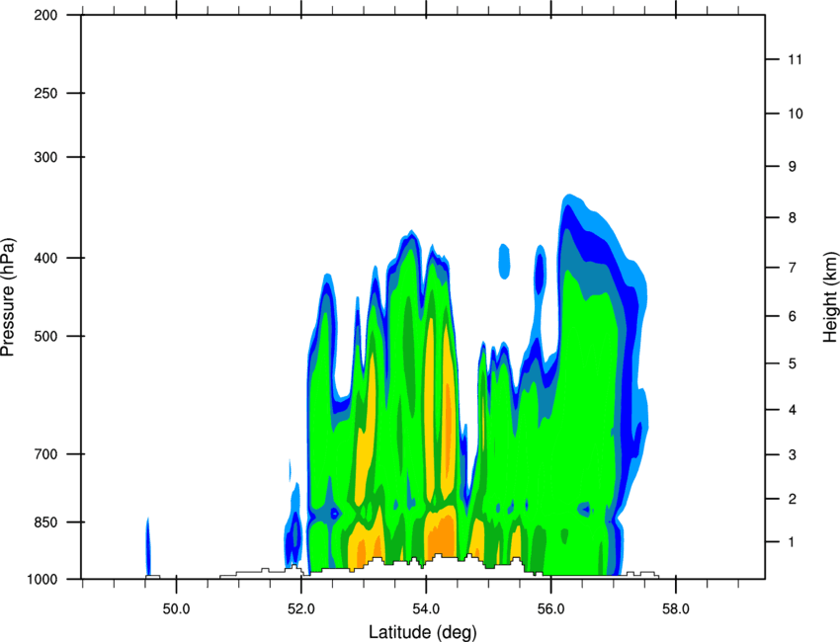The height and width of the screenshot is (642, 840).
Task: Select the 300 hPa axis label
Action: point(45,157)
